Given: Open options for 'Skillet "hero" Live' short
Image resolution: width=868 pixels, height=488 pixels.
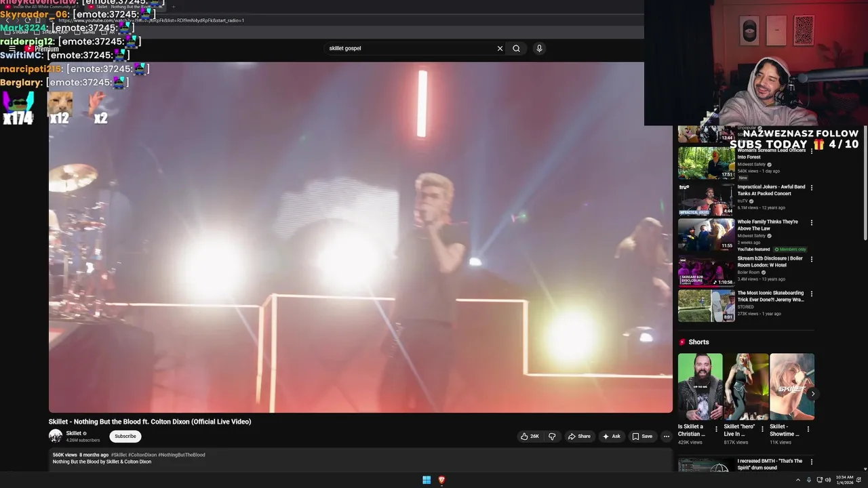Looking at the screenshot, I should [x=762, y=429].
